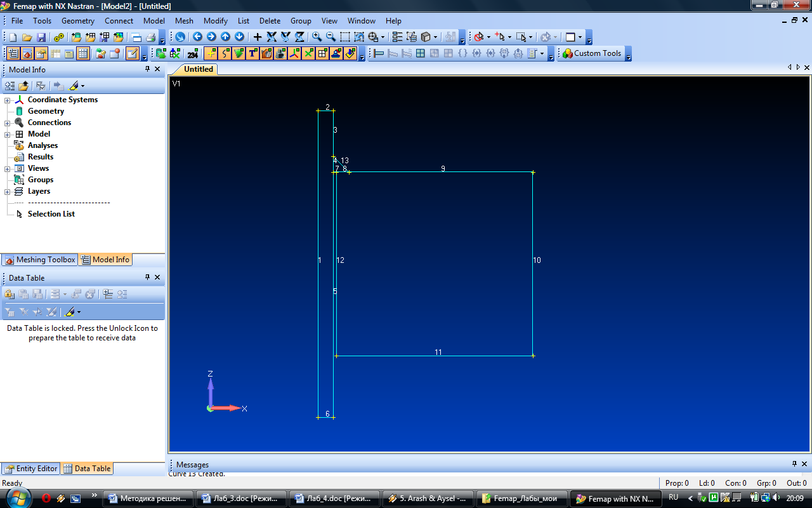Screen dimensions: 812x508
Task: Toggle the Model Info pane toolbar icon
Action: click(13, 54)
